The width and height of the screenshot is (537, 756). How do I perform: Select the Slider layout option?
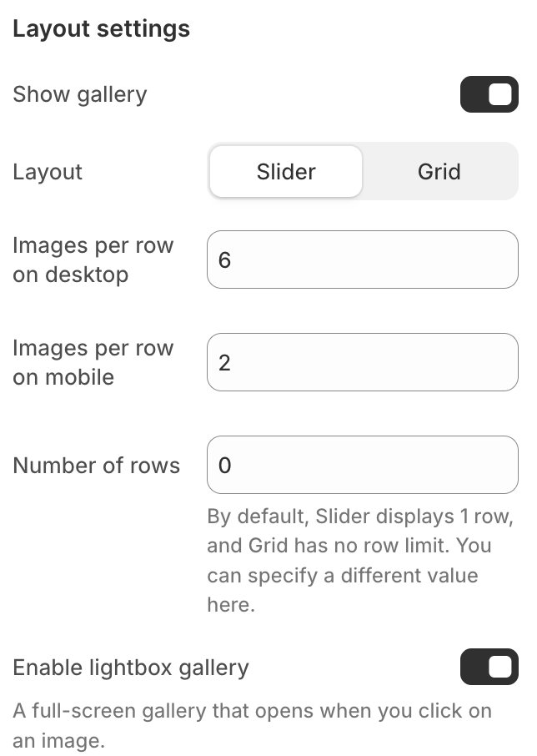(285, 172)
